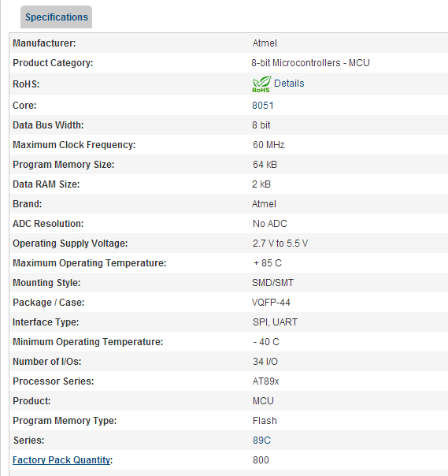448x476 pixels.
Task: Open the Factory Pack Quantity link
Action: coord(61,460)
